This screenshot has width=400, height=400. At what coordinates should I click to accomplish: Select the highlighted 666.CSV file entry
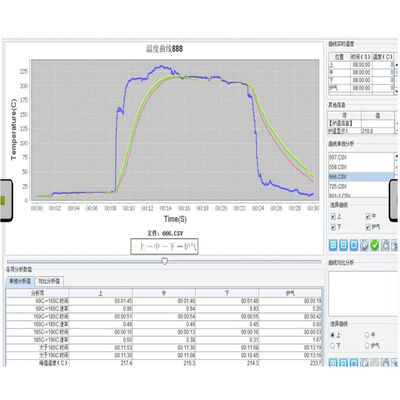[361, 177]
